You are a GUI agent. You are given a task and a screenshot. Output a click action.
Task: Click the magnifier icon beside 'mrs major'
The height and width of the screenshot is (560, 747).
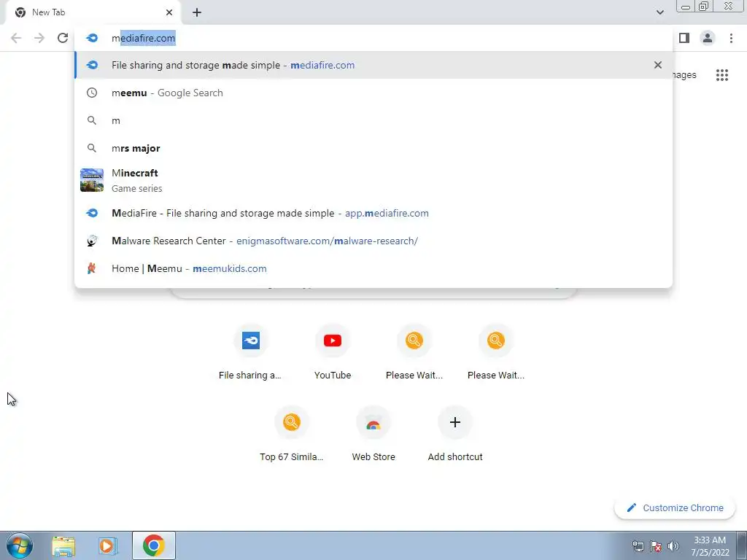click(x=91, y=148)
